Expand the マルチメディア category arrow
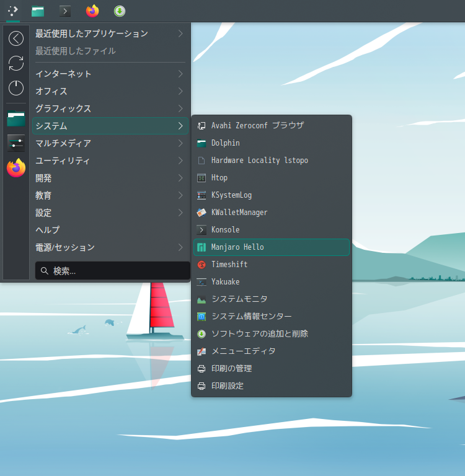Screen dimensions: 465x476 point(180,143)
